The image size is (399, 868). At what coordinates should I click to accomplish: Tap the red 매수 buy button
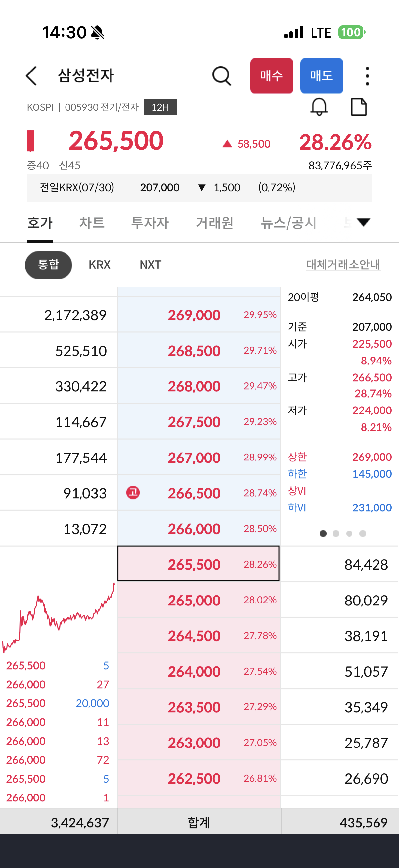pyautogui.click(x=271, y=76)
